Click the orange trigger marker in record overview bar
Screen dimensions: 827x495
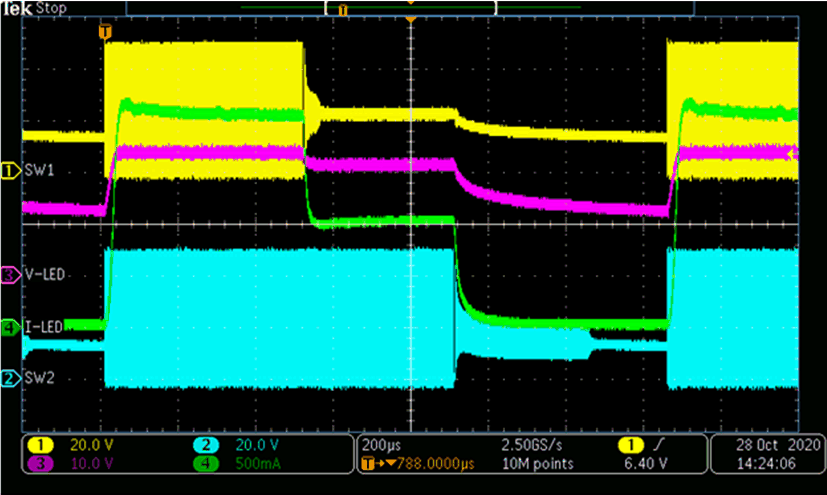tap(343, 10)
